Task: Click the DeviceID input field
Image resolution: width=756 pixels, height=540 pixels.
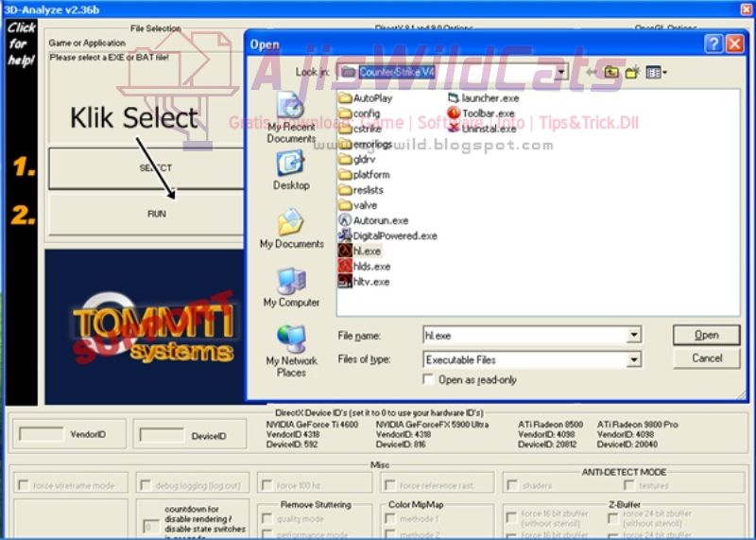Action: (162, 435)
